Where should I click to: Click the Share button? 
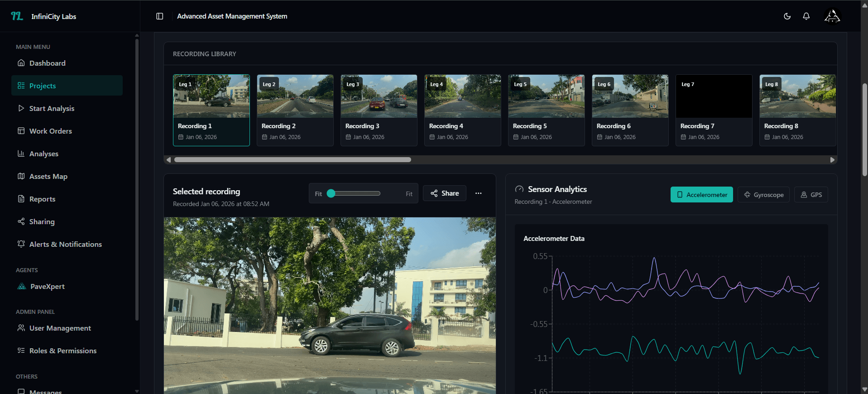coord(445,193)
